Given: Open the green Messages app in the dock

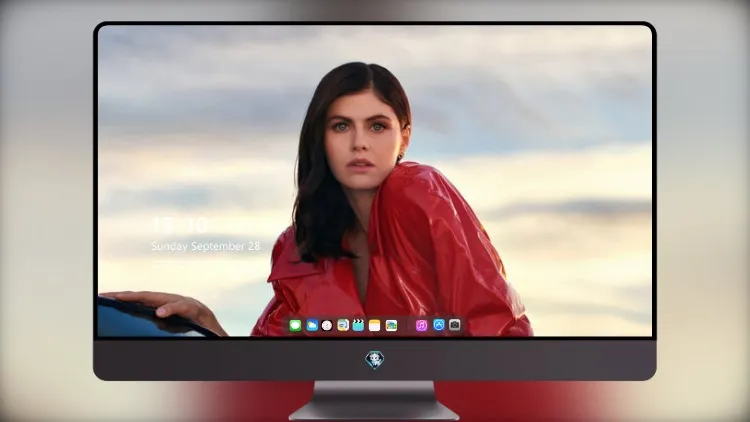Looking at the screenshot, I should (x=295, y=325).
